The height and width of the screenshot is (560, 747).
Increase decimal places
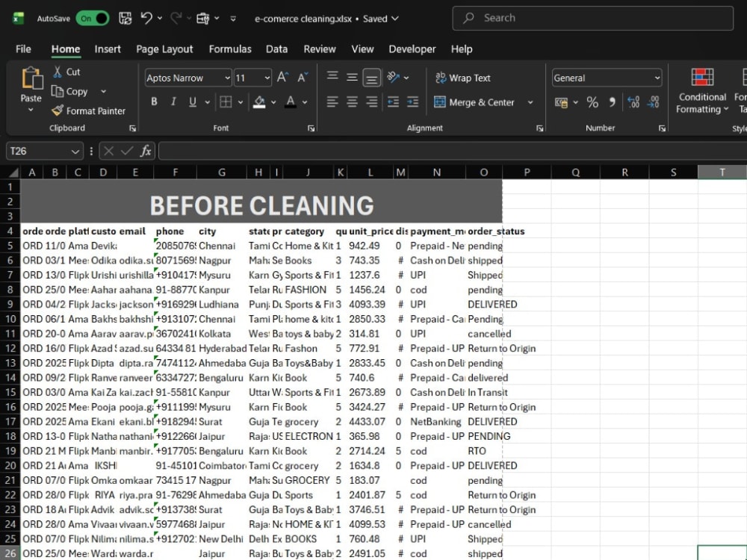coord(633,102)
